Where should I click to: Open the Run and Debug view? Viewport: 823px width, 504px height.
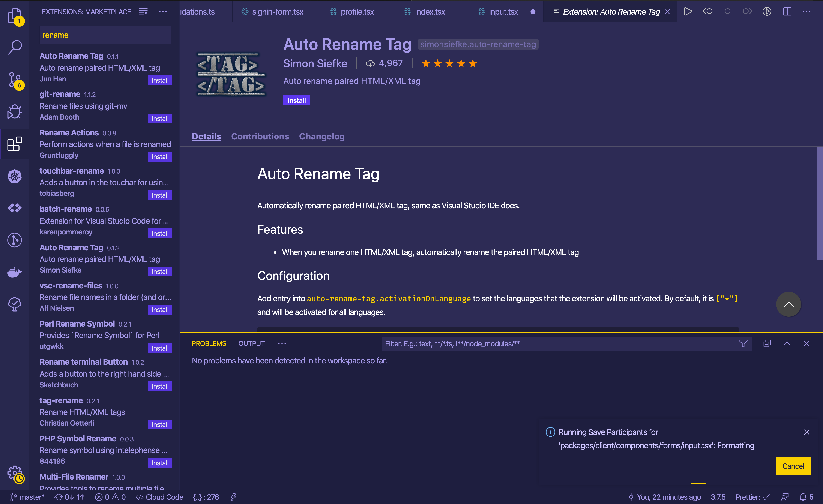coord(15,112)
